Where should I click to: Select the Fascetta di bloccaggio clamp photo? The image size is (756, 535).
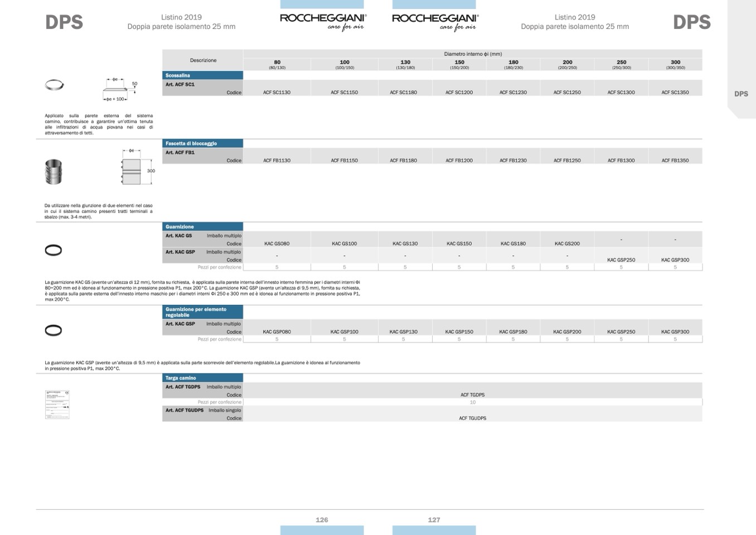click(54, 172)
